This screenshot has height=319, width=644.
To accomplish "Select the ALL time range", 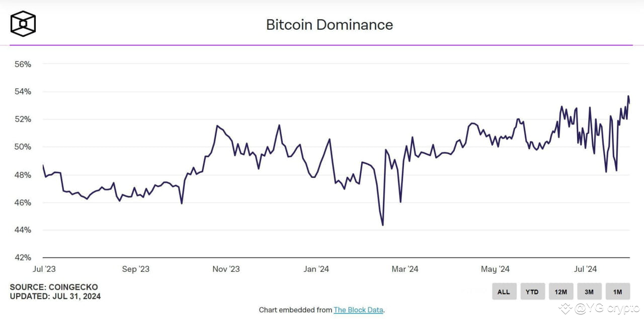I will [x=504, y=291].
